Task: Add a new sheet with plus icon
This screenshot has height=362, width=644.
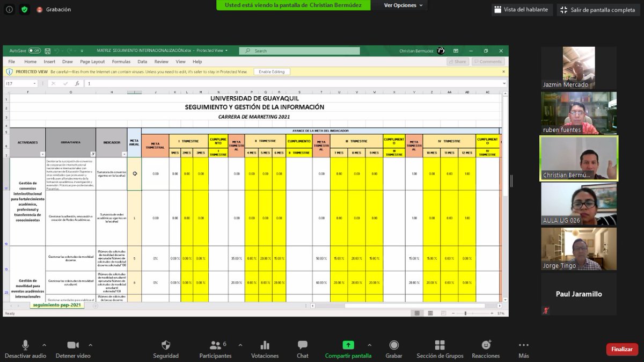Action: click(96, 306)
